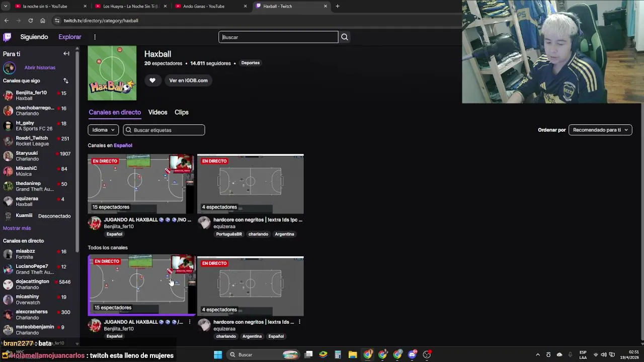Open Haxball category cover image
Viewport: 644px width, 362px height.
112,73
